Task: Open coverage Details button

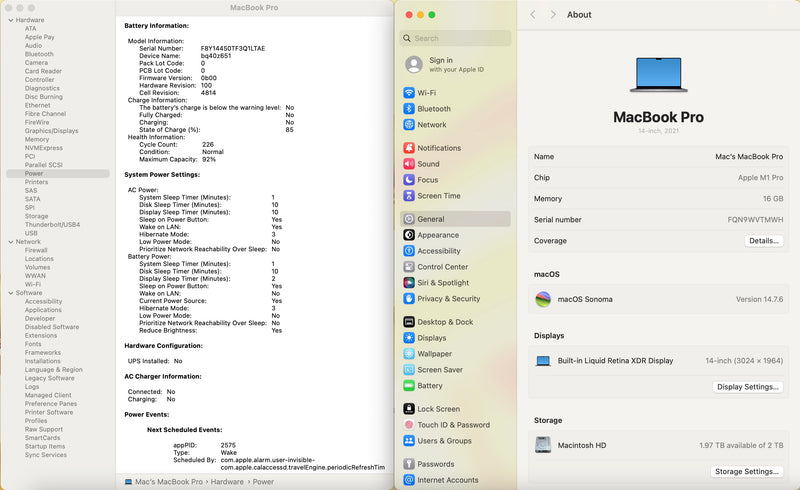Action: pyautogui.click(x=763, y=241)
